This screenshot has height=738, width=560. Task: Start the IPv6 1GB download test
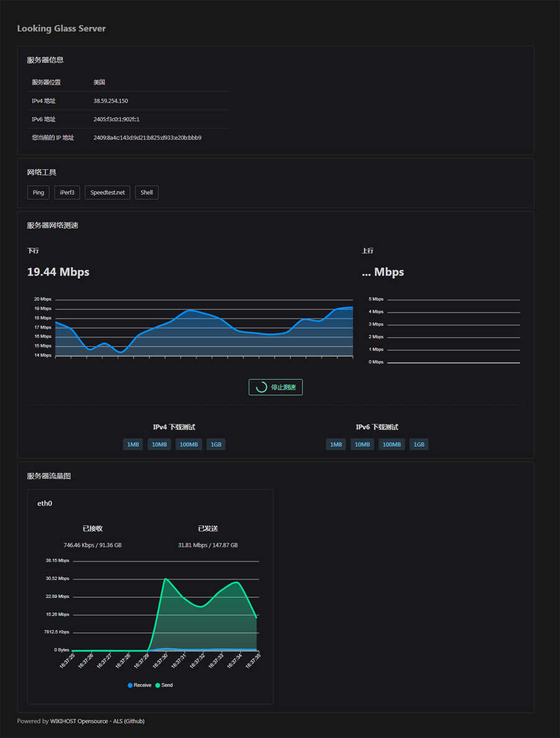point(419,444)
